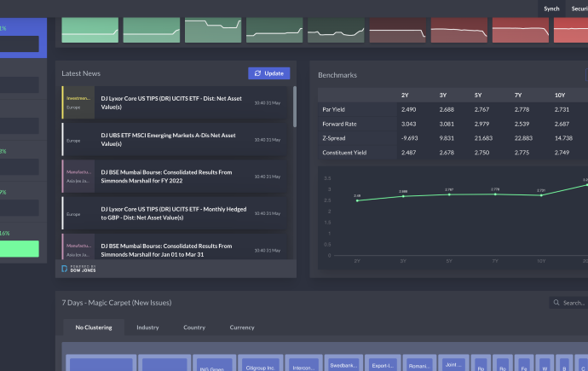Screen dimensions: 588x371
Task: Select the Forward Rate row label
Action: [x=339, y=124]
